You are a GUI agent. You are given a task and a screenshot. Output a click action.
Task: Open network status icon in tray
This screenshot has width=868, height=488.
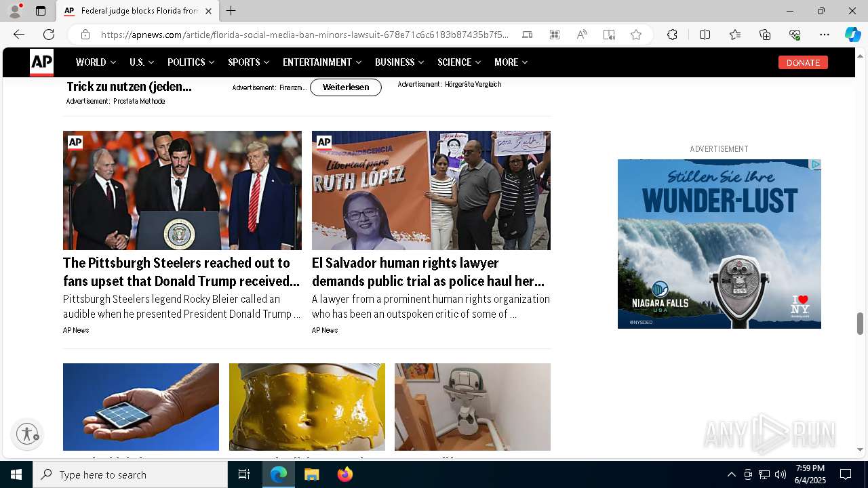[764, 474]
